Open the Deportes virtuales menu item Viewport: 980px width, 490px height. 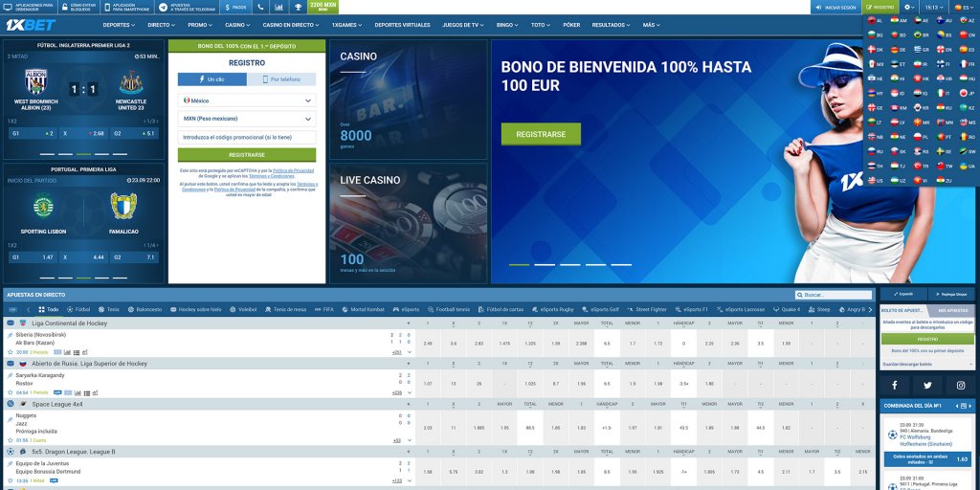coord(403,25)
